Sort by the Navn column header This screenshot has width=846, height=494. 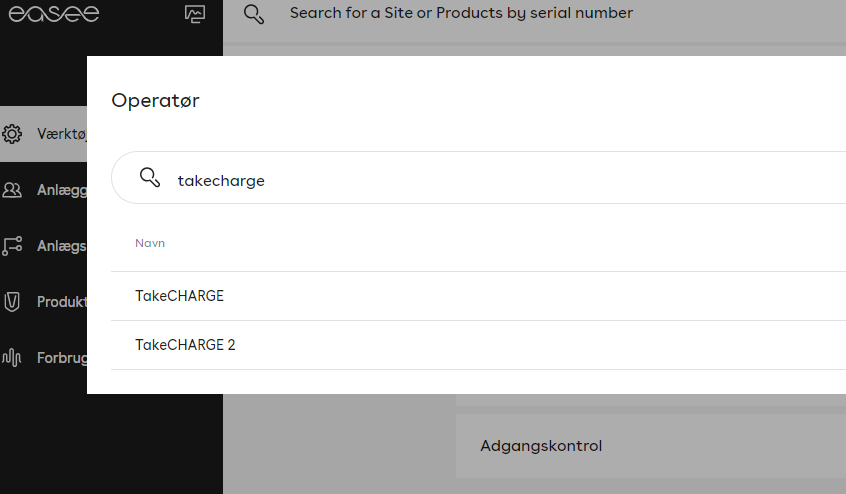point(150,243)
